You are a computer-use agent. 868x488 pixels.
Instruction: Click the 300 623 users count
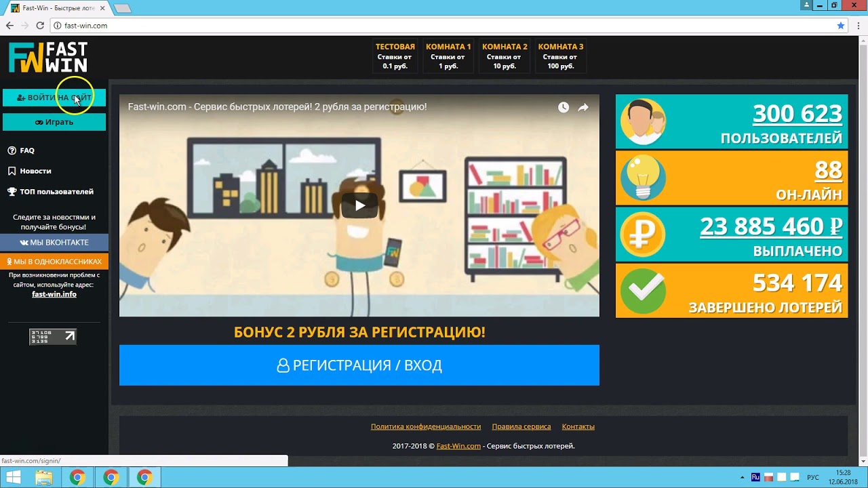click(x=797, y=114)
